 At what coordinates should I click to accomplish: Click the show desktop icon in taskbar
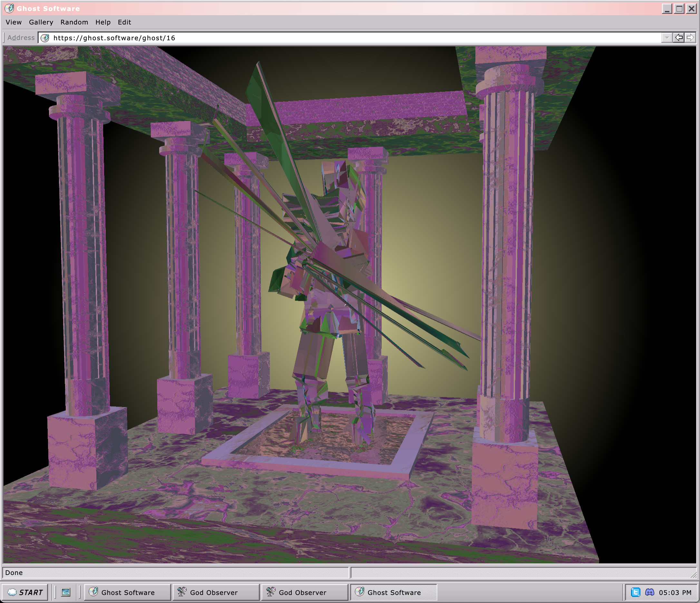[65, 592]
